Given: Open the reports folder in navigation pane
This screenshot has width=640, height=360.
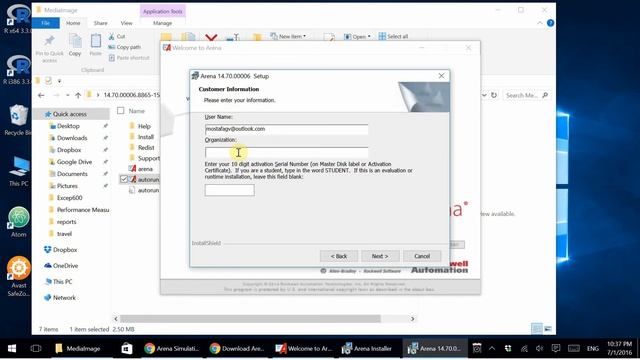Looking at the screenshot, I should pos(66,222).
